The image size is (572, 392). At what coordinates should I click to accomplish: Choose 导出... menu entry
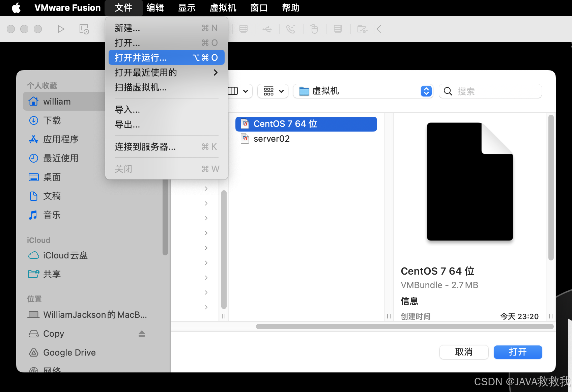click(x=167, y=124)
